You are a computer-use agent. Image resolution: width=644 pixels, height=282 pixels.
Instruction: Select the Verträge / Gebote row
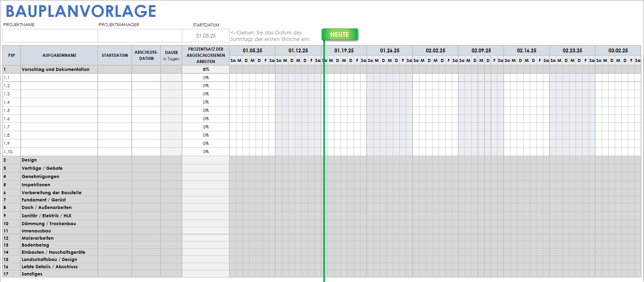322,168
